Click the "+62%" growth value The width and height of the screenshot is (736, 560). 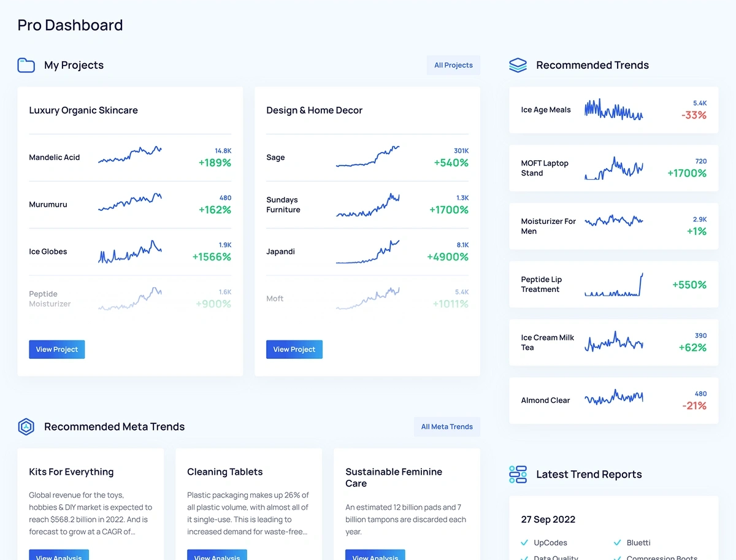(x=692, y=348)
